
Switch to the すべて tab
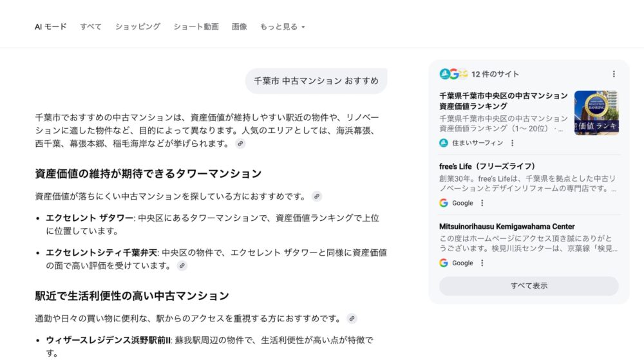(x=91, y=26)
